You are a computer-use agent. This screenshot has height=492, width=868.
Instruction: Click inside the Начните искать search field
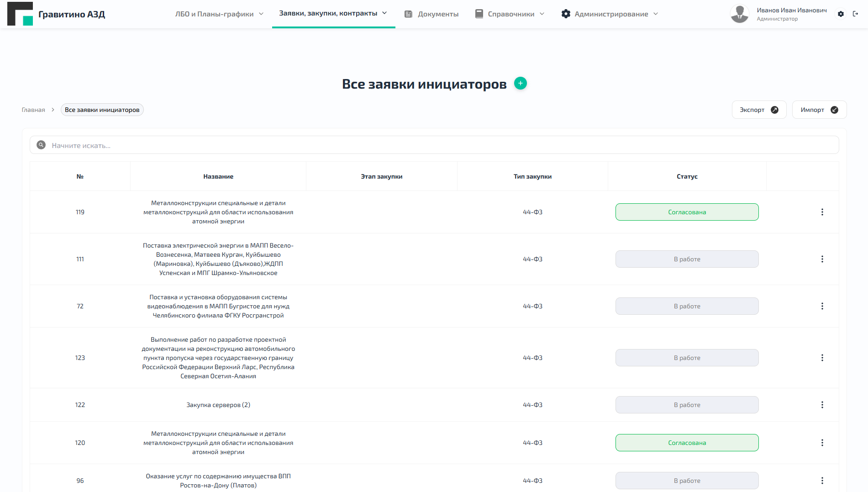pyautogui.click(x=183, y=145)
